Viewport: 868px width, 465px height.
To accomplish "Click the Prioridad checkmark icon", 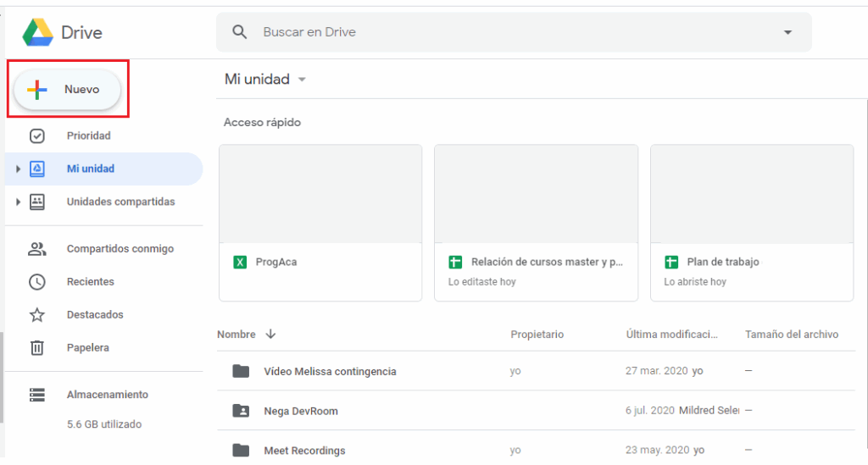I will tap(37, 136).
